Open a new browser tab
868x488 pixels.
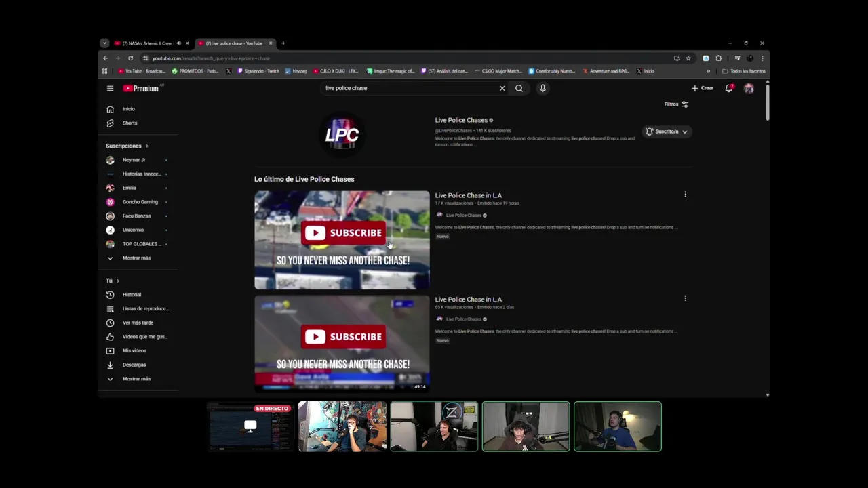283,43
